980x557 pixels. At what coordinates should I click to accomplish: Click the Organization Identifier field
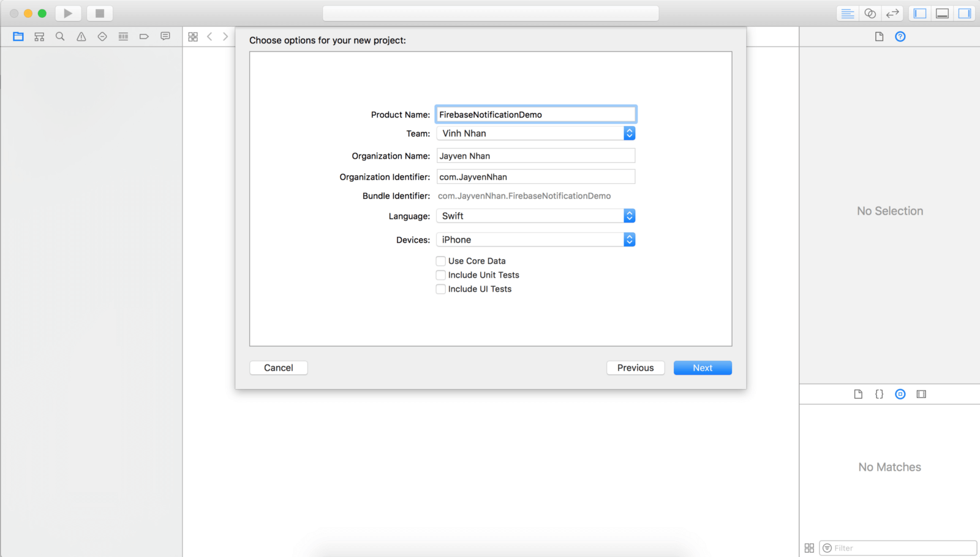click(x=536, y=176)
